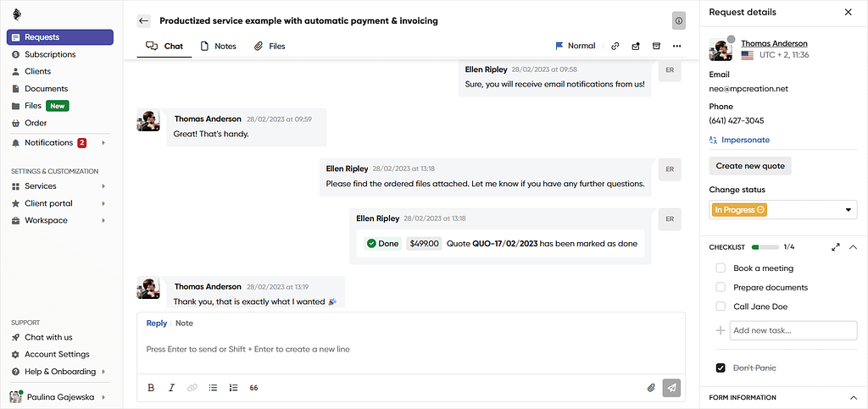Expand the Services submenu
The height and width of the screenshot is (409, 868).
(103, 186)
